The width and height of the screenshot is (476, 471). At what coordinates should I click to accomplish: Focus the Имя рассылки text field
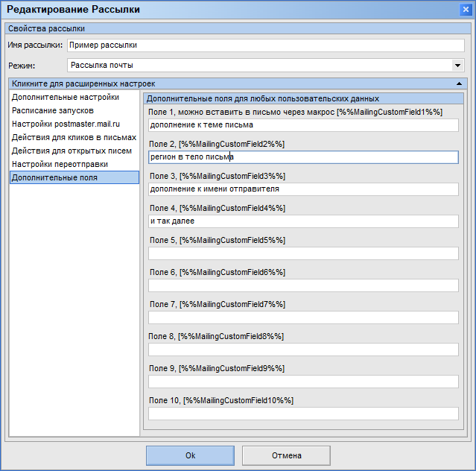(x=266, y=45)
